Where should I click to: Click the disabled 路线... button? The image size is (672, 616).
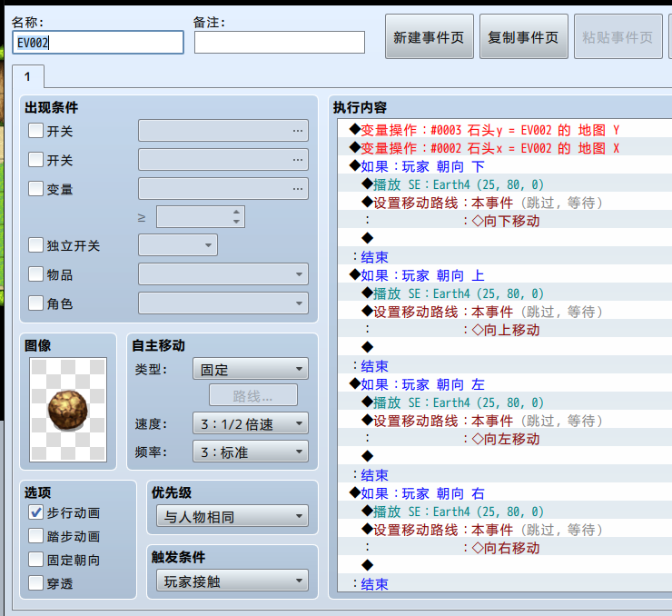click(253, 395)
